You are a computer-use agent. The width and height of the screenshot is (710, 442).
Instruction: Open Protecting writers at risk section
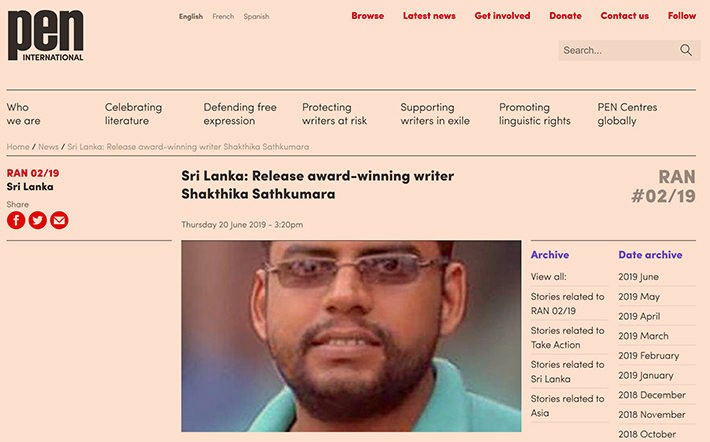[x=335, y=114]
